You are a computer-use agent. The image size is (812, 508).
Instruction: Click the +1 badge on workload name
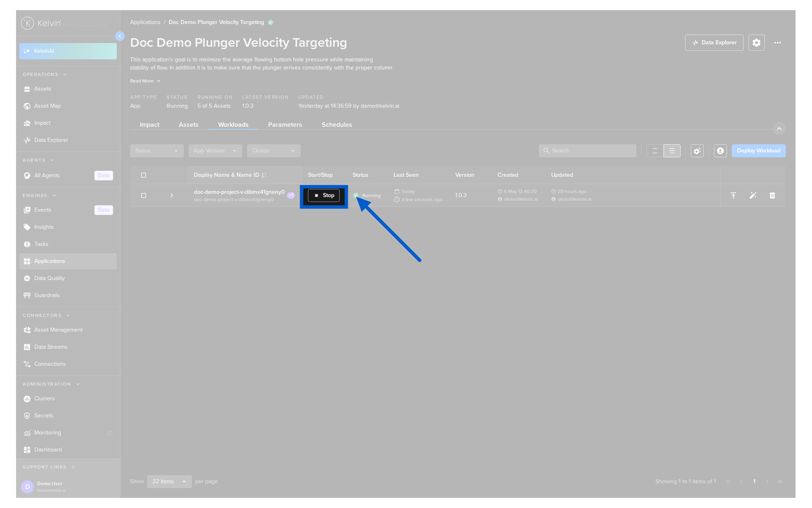click(291, 195)
